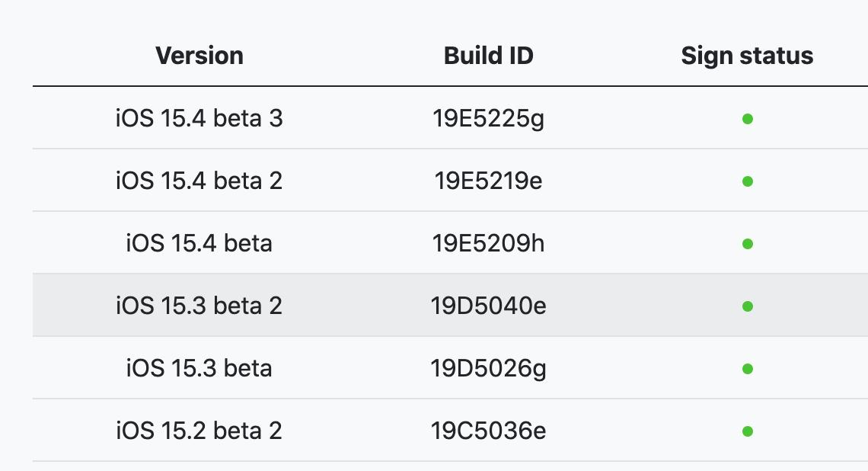
Task: Click green status dot in iOS 15.3 beta row
Action: click(747, 369)
